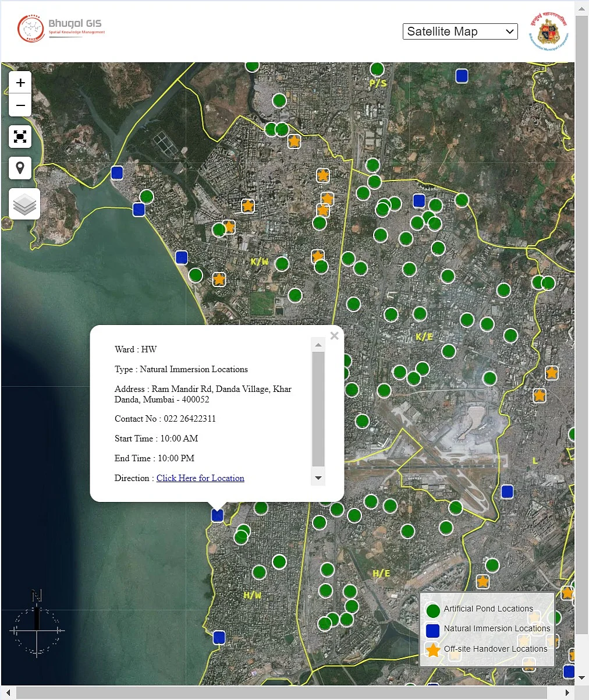589x700 pixels.
Task: Click the P/S ward label
Action: click(x=378, y=83)
